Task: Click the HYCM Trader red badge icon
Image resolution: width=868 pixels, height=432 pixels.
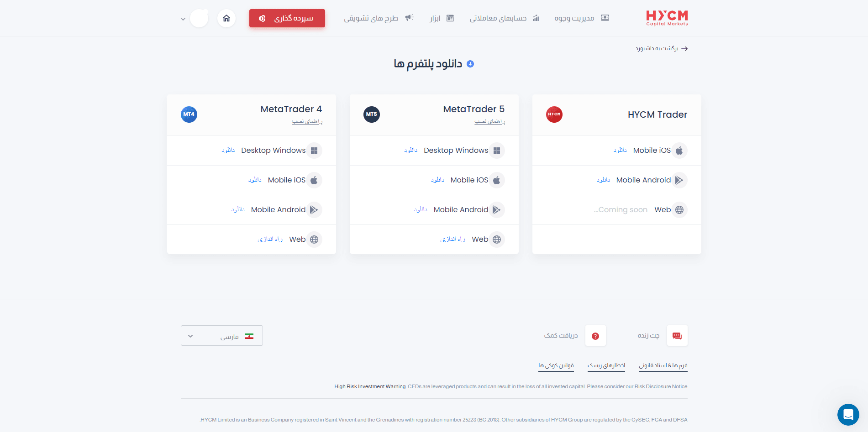Action: (554, 114)
